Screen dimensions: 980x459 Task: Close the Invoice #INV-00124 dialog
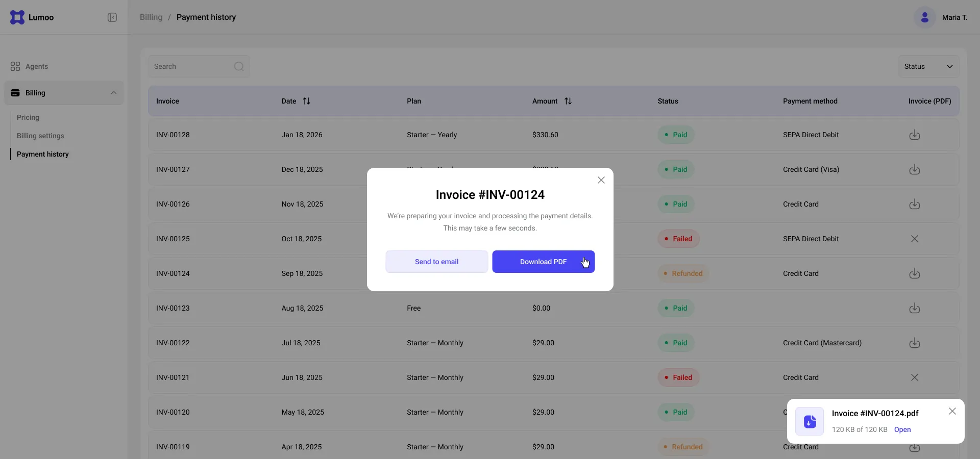pos(601,180)
